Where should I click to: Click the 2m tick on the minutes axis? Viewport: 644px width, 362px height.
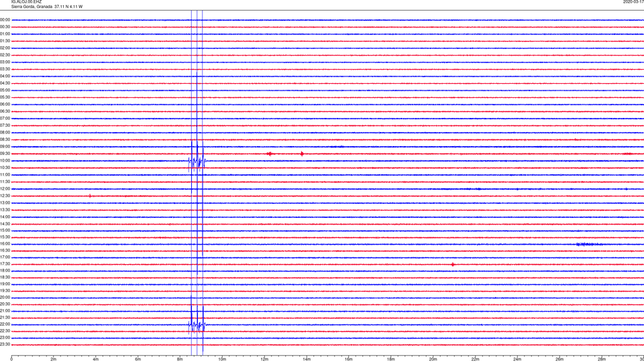[54, 359]
